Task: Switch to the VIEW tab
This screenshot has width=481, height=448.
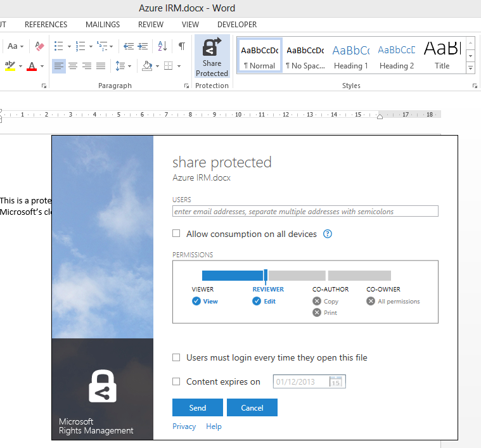Action: click(190, 25)
